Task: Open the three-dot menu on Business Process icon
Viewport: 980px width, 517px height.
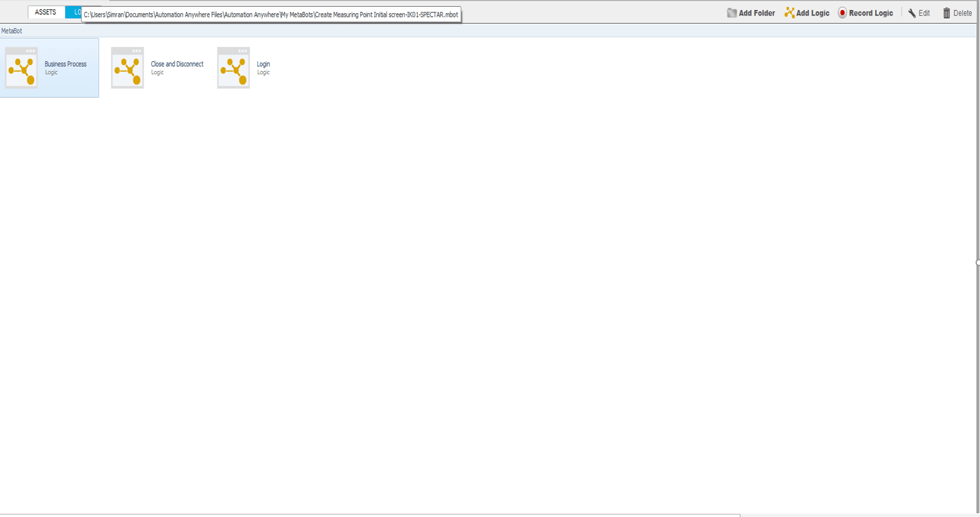Action: 30,51
